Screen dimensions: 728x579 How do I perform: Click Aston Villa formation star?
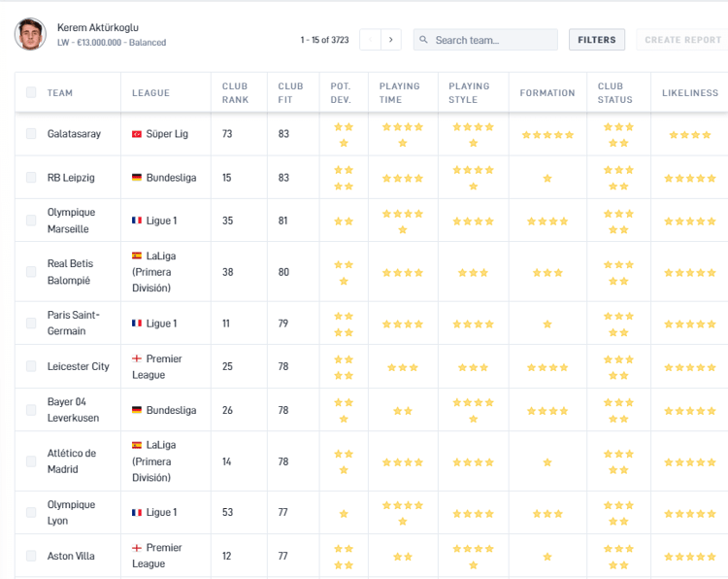coord(547,557)
